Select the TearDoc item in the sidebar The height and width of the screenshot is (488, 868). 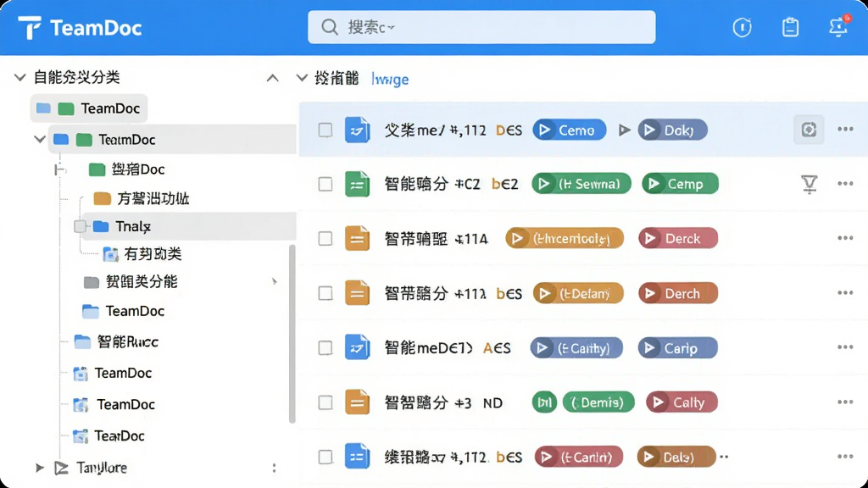tap(109, 436)
